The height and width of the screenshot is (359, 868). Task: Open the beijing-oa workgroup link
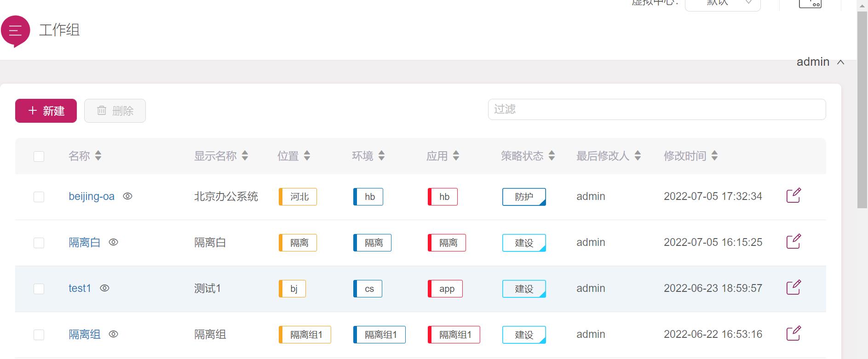coord(92,196)
